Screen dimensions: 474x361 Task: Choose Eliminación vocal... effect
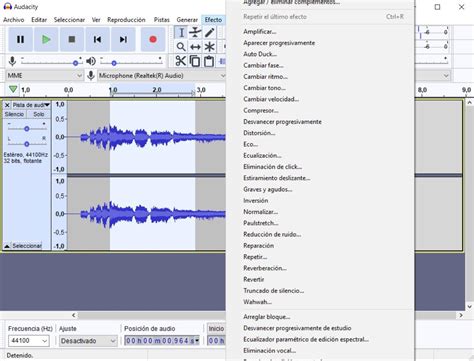point(269,351)
